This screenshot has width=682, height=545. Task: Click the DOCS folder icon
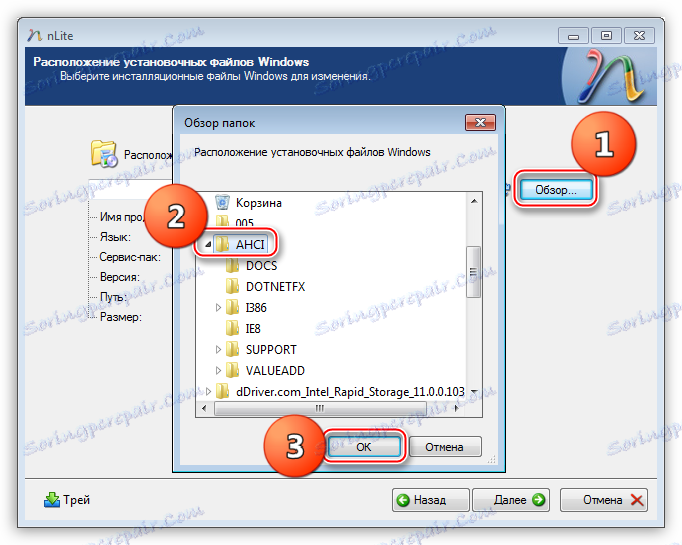tap(233, 265)
